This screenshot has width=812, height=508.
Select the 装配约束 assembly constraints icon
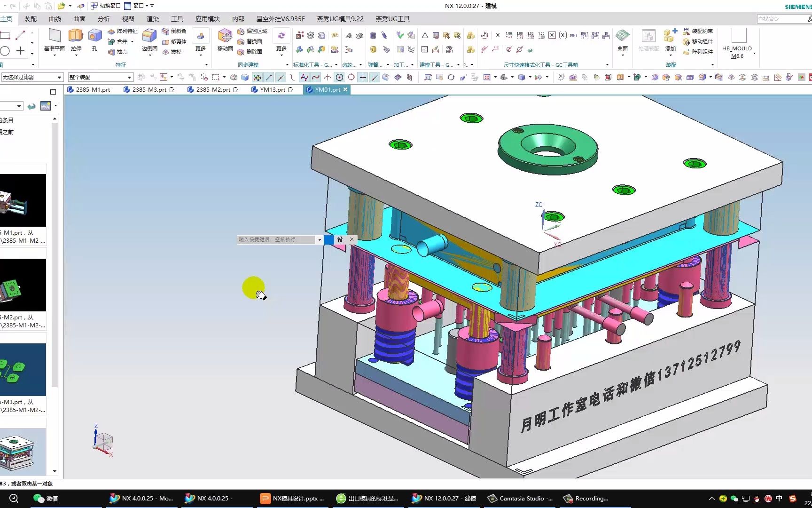(x=698, y=31)
